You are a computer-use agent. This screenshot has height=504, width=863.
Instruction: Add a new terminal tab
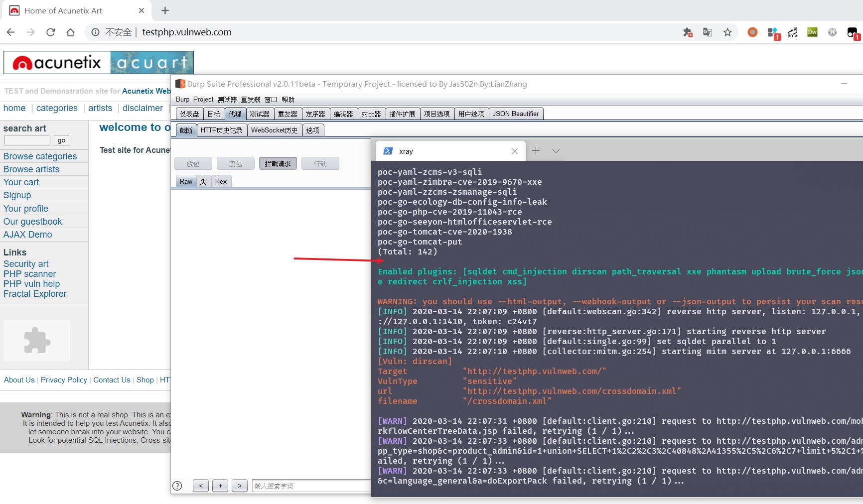[x=536, y=151]
